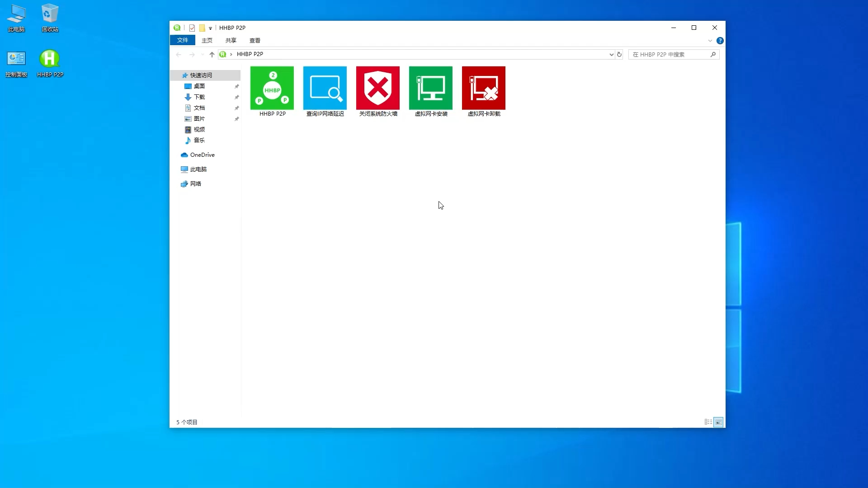Switch to large icons view in status bar
This screenshot has width=868, height=488.
(718, 422)
